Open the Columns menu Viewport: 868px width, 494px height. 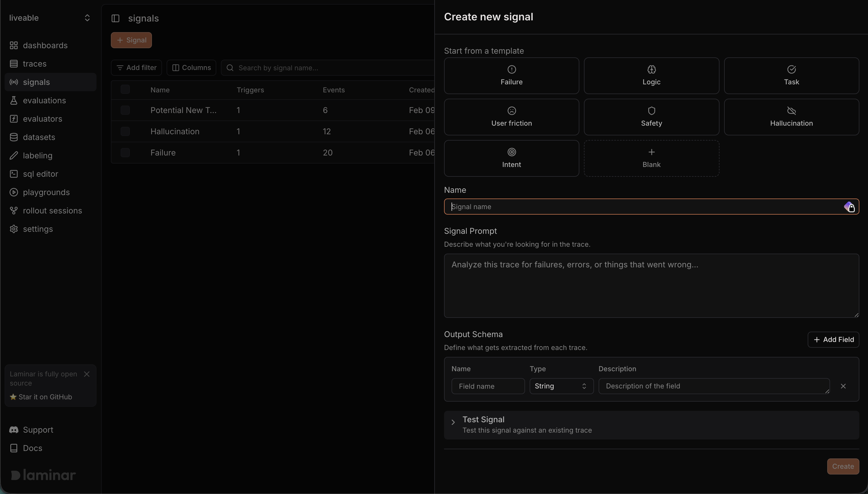coord(191,67)
